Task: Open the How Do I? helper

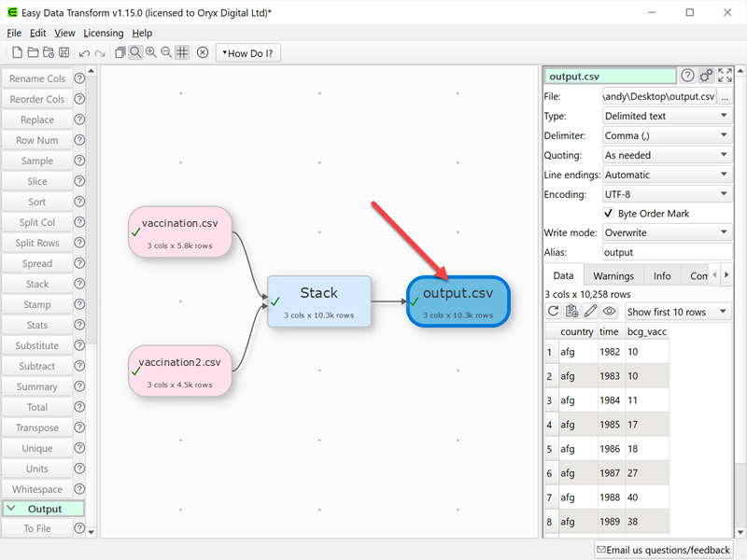Action: [x=247, y=53]
